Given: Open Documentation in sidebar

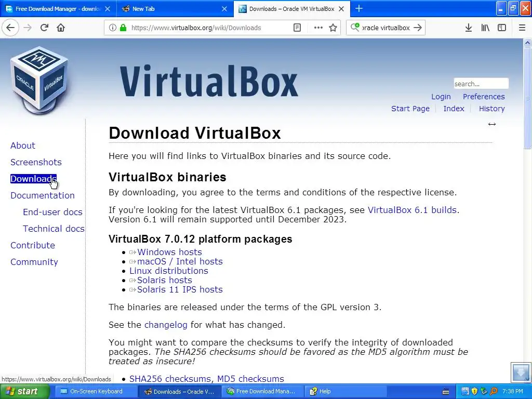Looking at the screenshot, I should (43, 195).
